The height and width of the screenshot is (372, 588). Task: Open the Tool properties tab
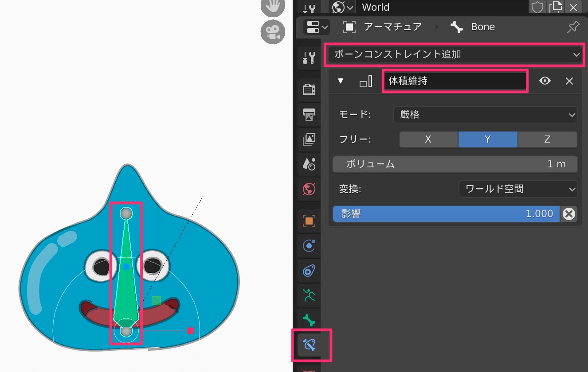pyautogui.click(x=309, y=58)
